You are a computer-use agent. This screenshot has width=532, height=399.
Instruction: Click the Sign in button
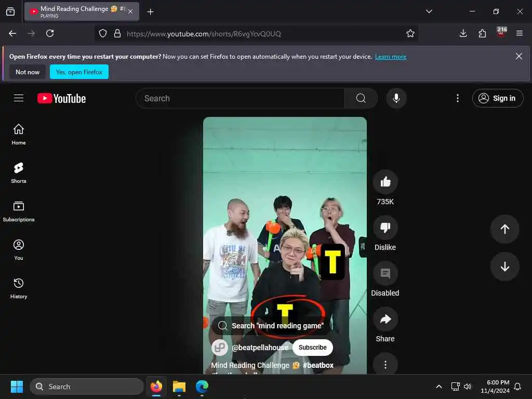(x=498, y=98)
